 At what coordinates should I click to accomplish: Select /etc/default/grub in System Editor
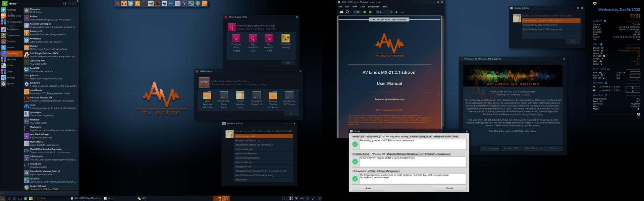[x=244, y=149]
